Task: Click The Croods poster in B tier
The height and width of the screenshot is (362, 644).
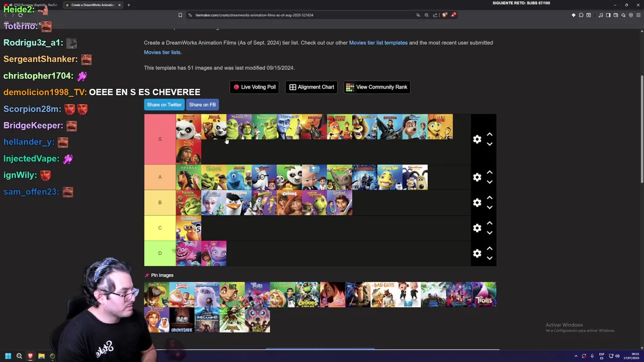Action: click(x=289, y=203)
